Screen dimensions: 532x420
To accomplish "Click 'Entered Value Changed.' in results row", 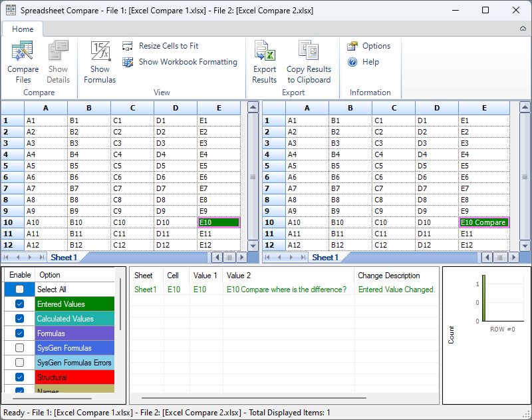I will 396,290.
